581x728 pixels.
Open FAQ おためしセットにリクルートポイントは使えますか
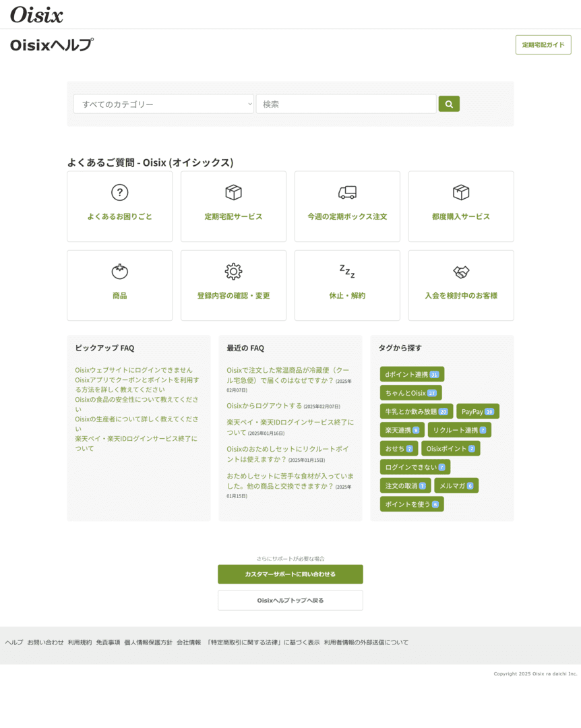point(288,454)
